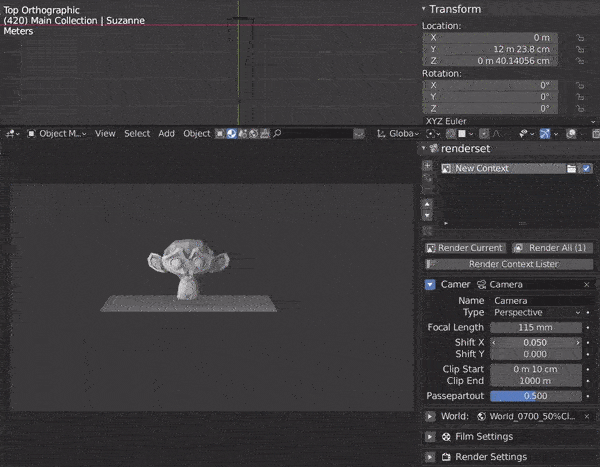The height and width of the screenshot is (467, 600).
Task: Open the View menu
Action: (105, 134)
